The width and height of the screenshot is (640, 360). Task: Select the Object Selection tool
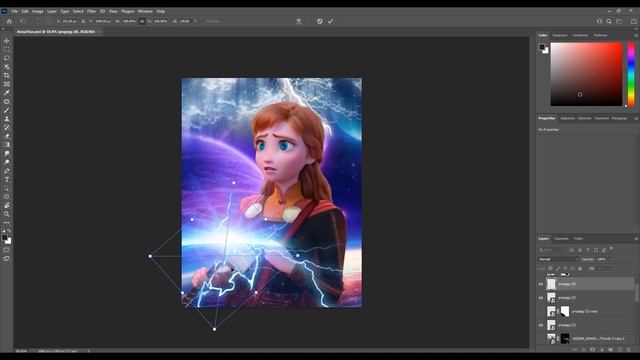point(7,67)
